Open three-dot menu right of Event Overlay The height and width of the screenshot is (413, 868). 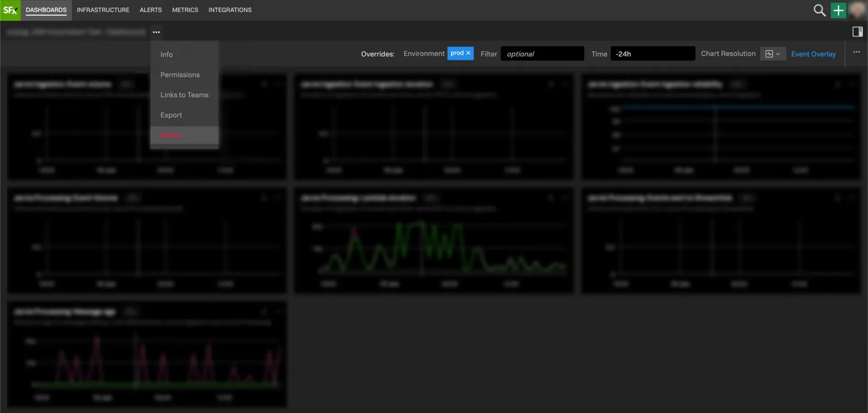(856, 53)
